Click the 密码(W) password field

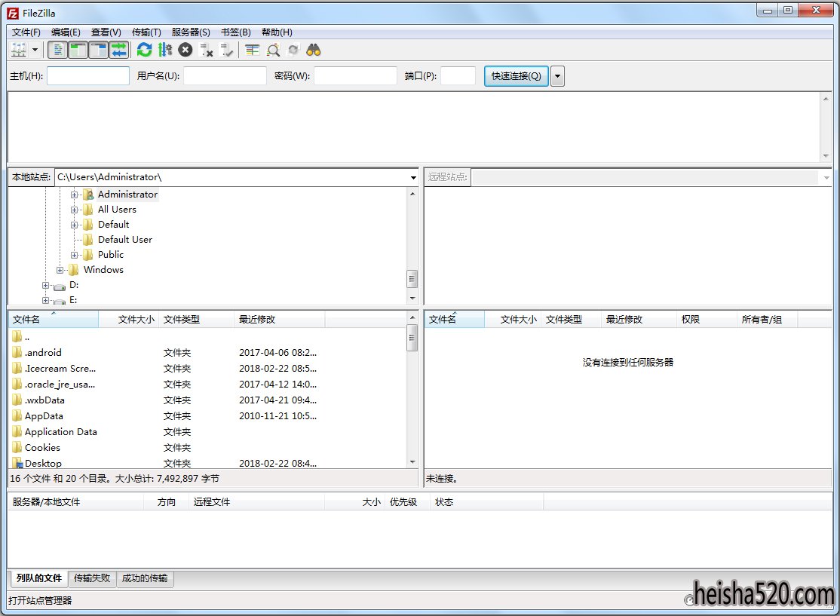356,76
